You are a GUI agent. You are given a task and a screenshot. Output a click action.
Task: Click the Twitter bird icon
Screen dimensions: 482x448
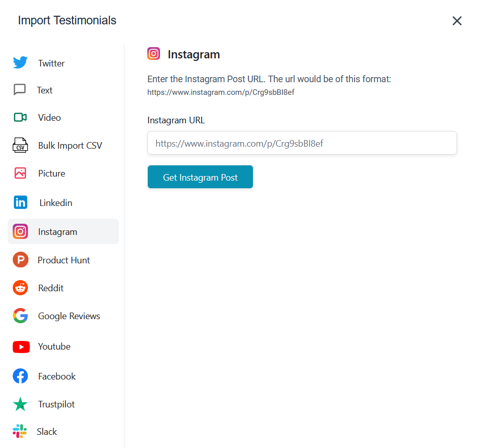click(x=20, y=63)
